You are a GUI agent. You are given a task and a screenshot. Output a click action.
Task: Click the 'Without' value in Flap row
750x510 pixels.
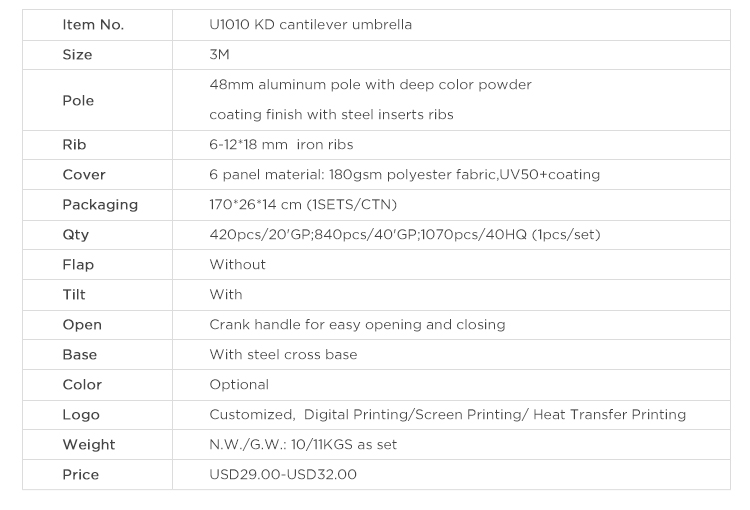tap(238, 265)
